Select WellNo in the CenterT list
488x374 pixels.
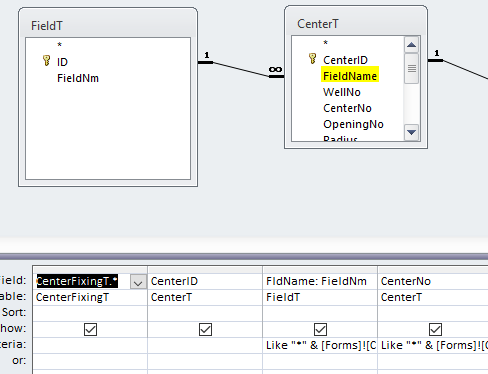pyautogui.click(x=342, y=92)
